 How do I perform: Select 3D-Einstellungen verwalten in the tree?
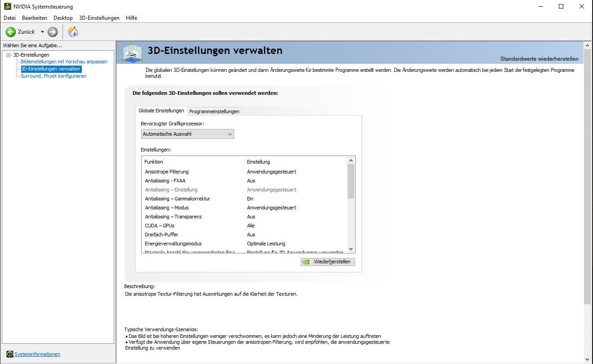51,69
